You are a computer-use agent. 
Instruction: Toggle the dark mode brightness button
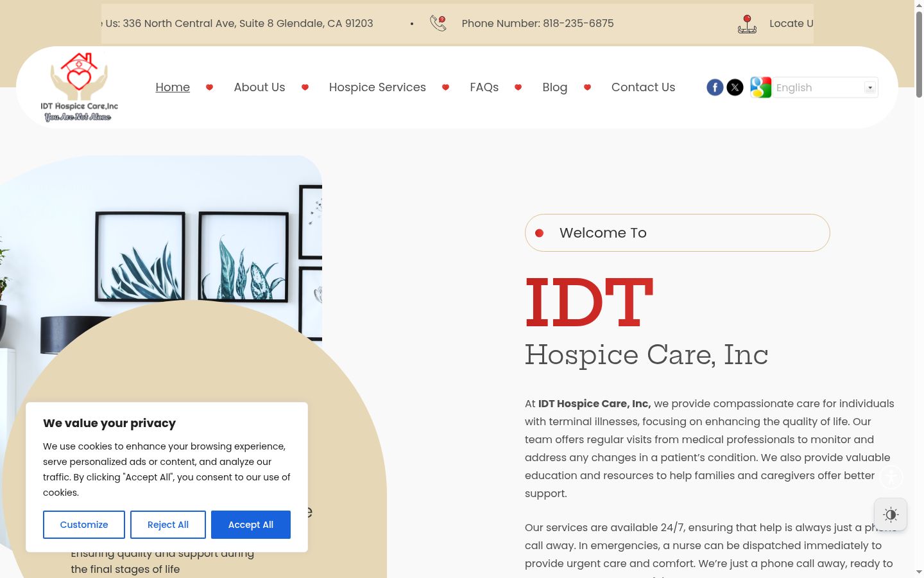pyautogui.click(x=891, y=514)
